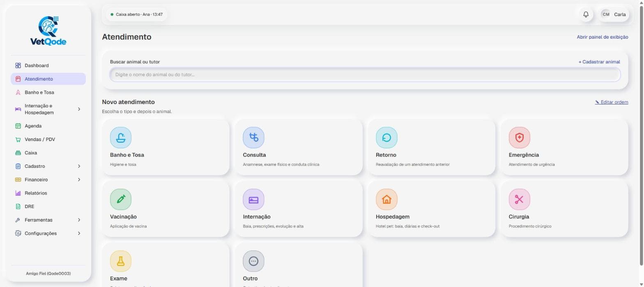Screen dimensions: 644x287
Task: Click the Aplicação de vacina text
Action: pyautogui.click(x=128, y=226)
